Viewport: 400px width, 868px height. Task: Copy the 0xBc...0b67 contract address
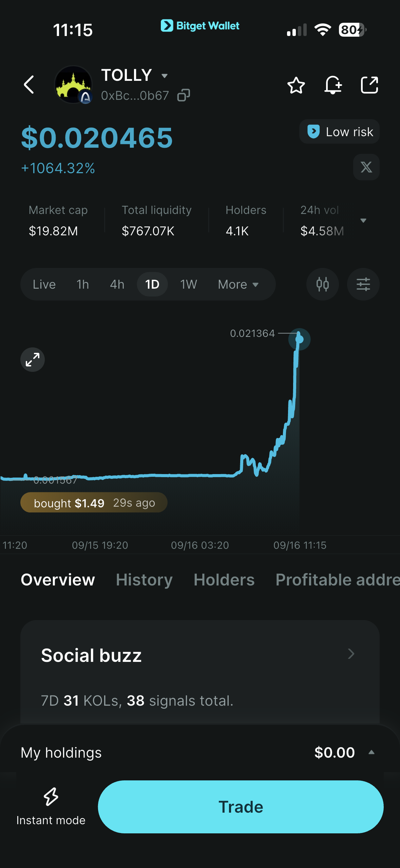pyautogui.click(x=184, y=95)
